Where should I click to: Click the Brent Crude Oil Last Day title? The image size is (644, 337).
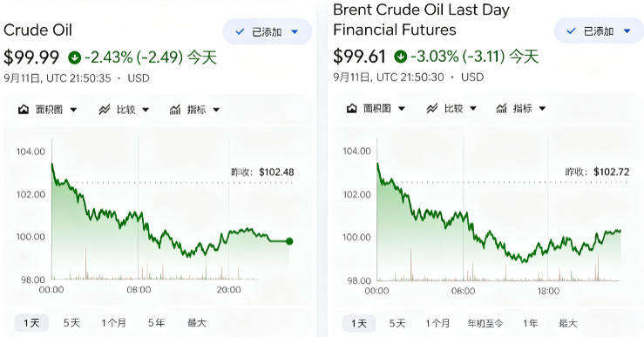pos(422,10)
